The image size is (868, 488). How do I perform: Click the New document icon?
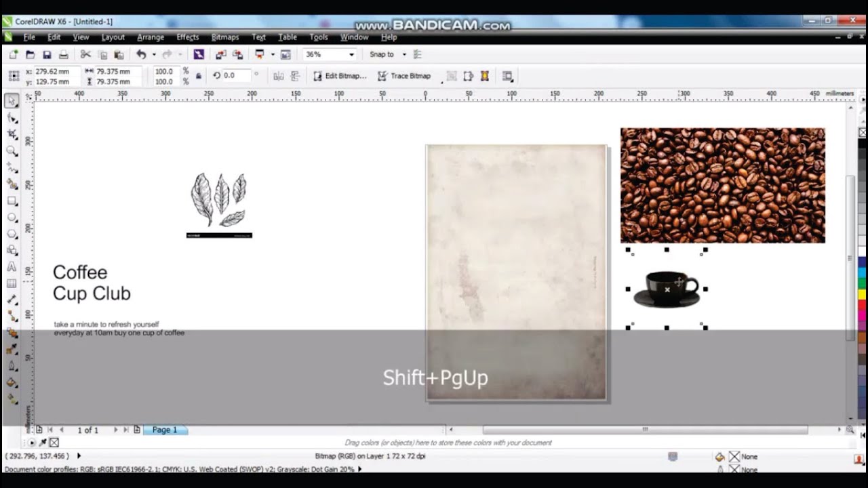click(x=13, y=54)
